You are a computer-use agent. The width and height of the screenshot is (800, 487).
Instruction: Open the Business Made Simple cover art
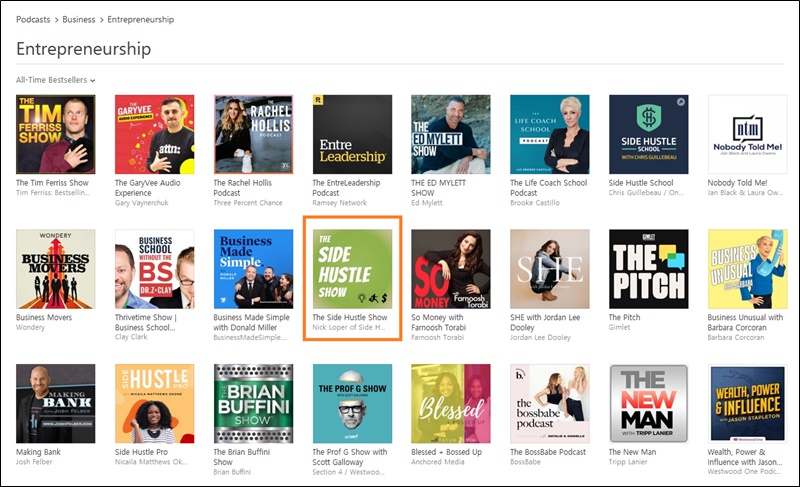(254, 269)
